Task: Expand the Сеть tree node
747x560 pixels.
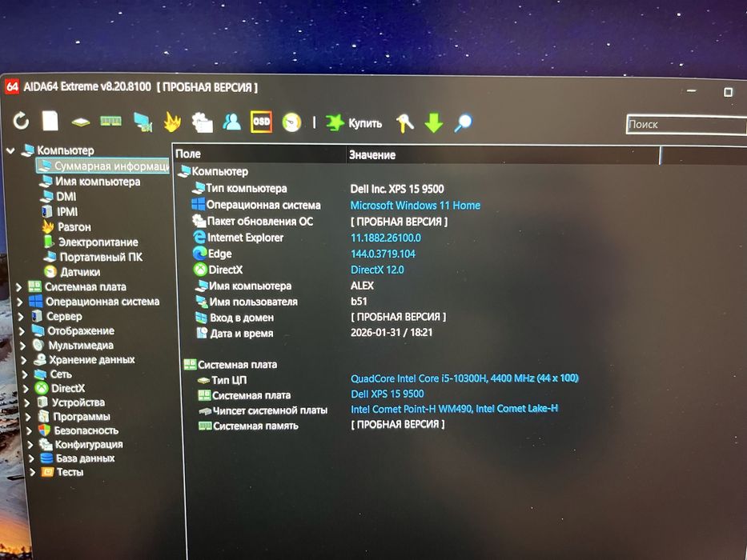Action: pyautogui.click(x=26, y=374)
